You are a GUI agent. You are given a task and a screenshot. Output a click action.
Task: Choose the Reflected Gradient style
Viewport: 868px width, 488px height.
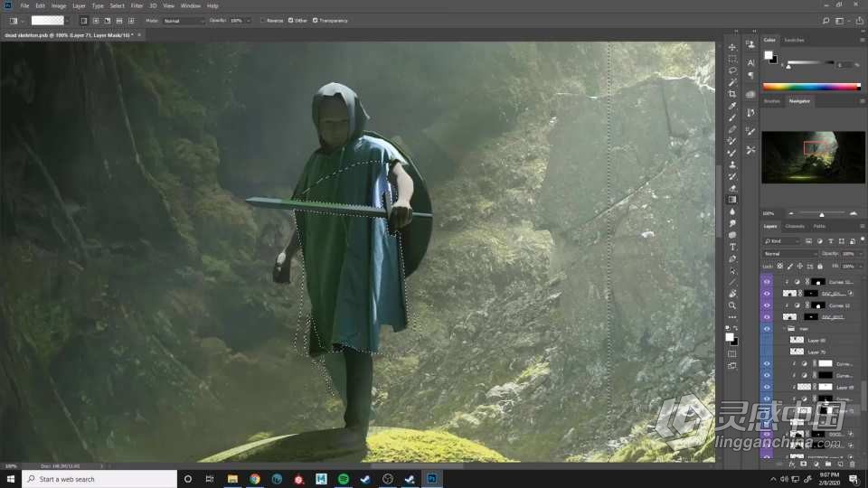[119, 21]
